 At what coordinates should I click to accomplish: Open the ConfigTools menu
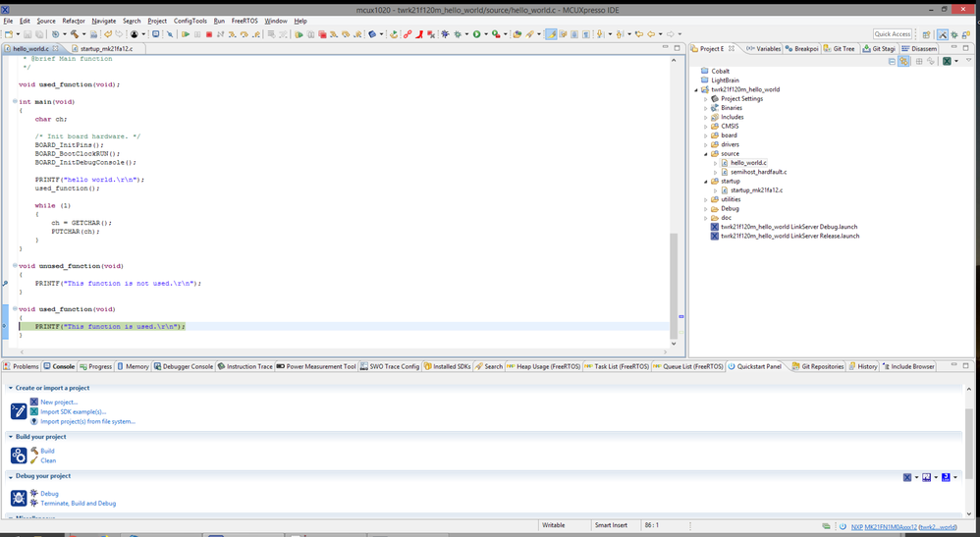(190, 21)
